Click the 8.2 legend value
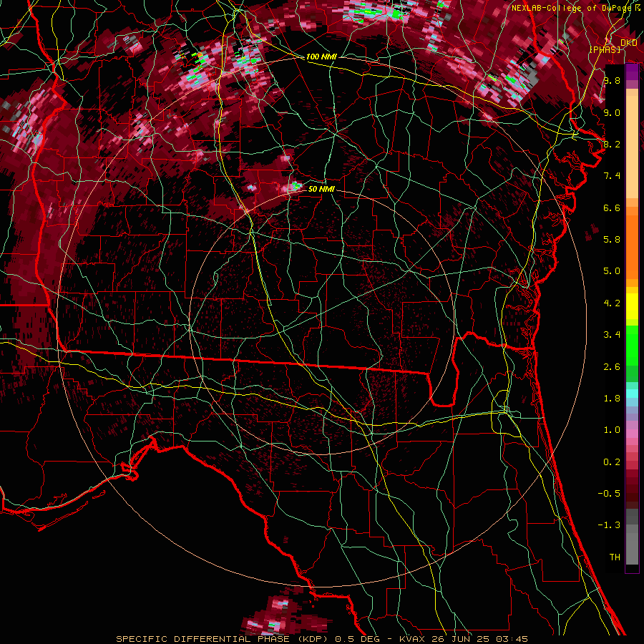This screenshot has height=644, width=644. [612, 144]
